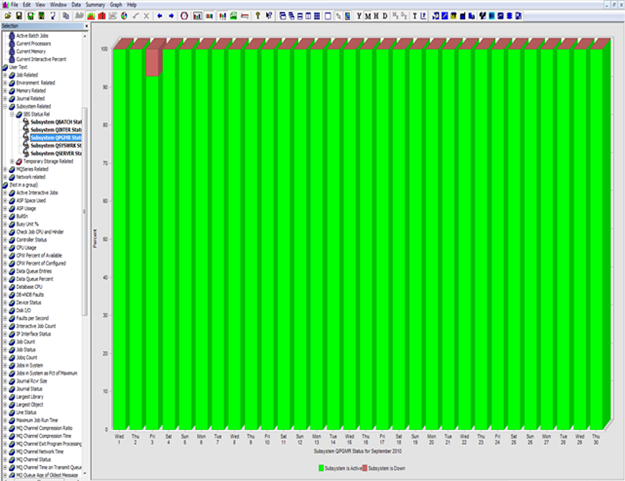Click the open folder toolbar icon
Viewport: 625px width, 481px height.
tap(7, 16)
